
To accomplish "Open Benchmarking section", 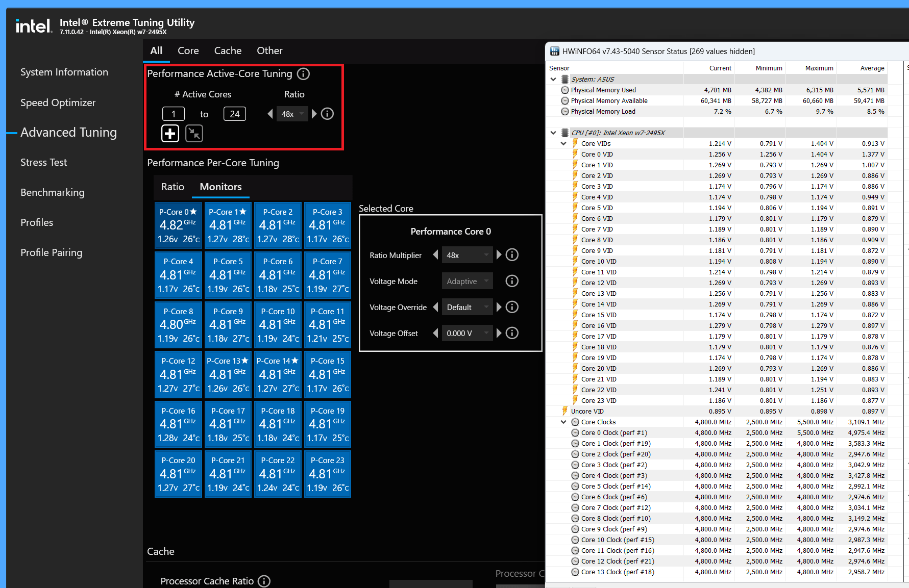I will (x=53, y=192).
